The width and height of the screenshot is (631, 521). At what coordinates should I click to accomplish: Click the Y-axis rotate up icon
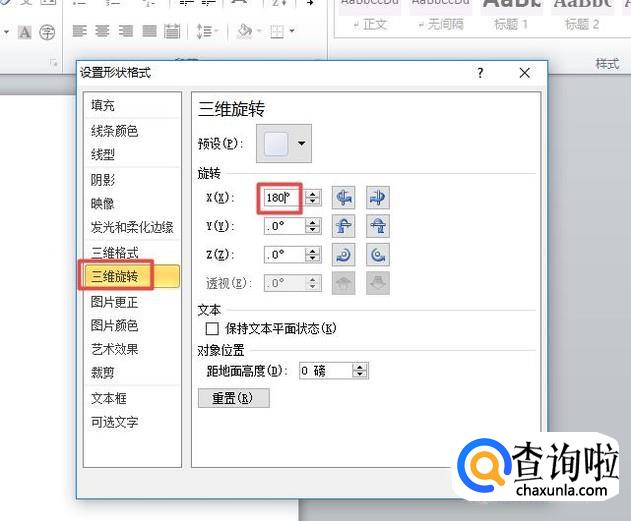pyautogui.click(x=346, y=226)
